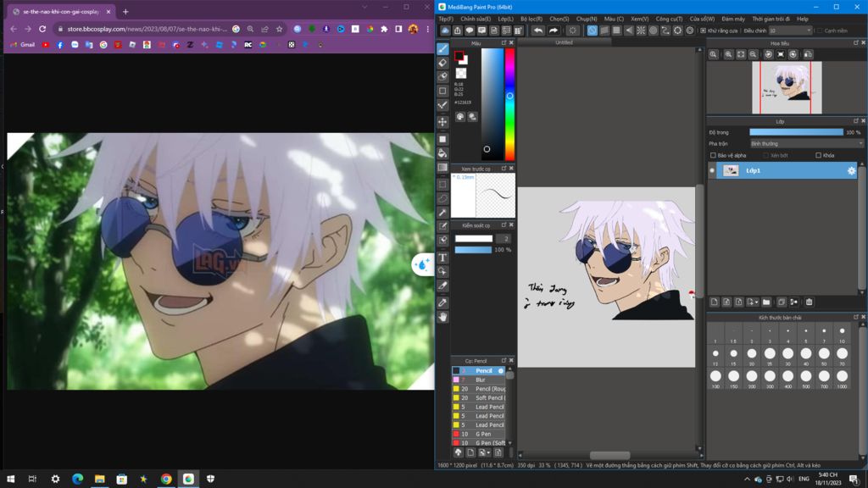
Task: Click the navigator preview thumbnail
Action: [x=787, y=88]
